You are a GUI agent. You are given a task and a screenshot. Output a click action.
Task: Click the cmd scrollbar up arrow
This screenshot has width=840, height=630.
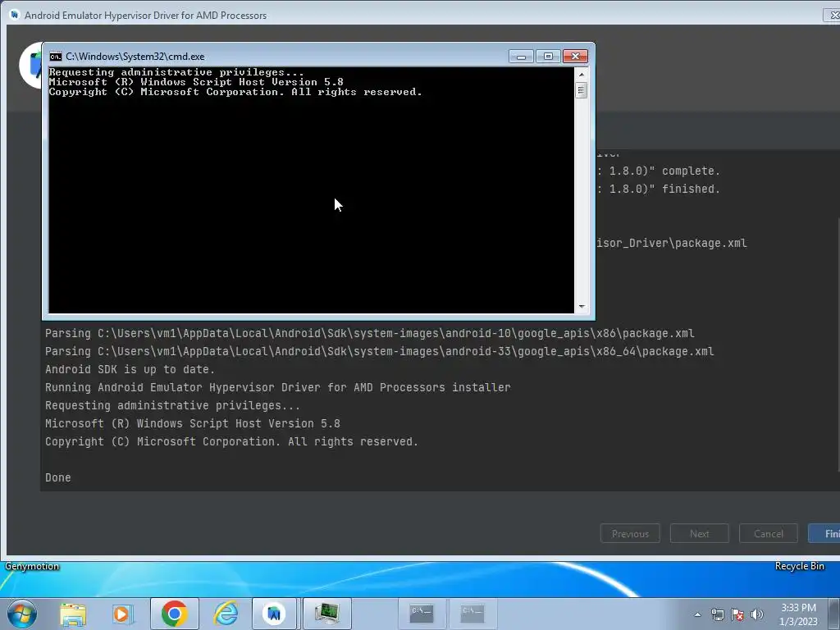pos(582,75)
